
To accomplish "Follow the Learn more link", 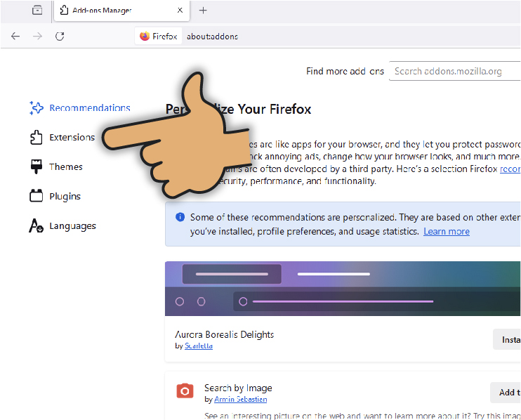I will tap(447, 232).
